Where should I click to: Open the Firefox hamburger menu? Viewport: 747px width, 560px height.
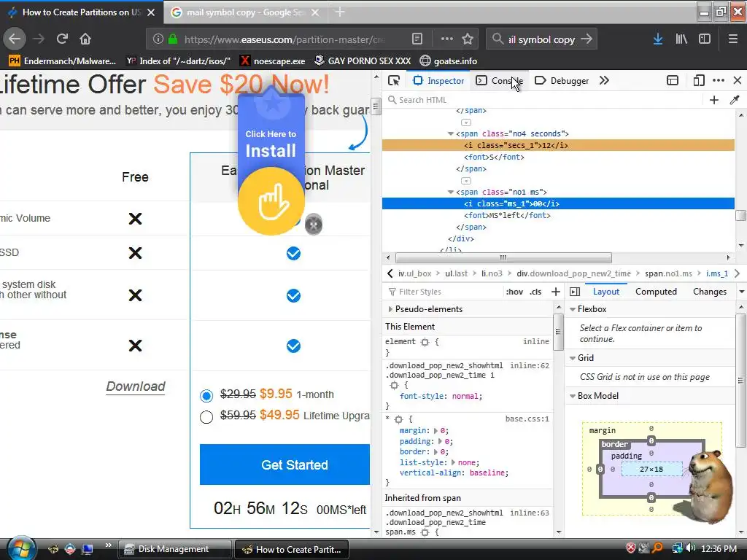click(733, 39)
